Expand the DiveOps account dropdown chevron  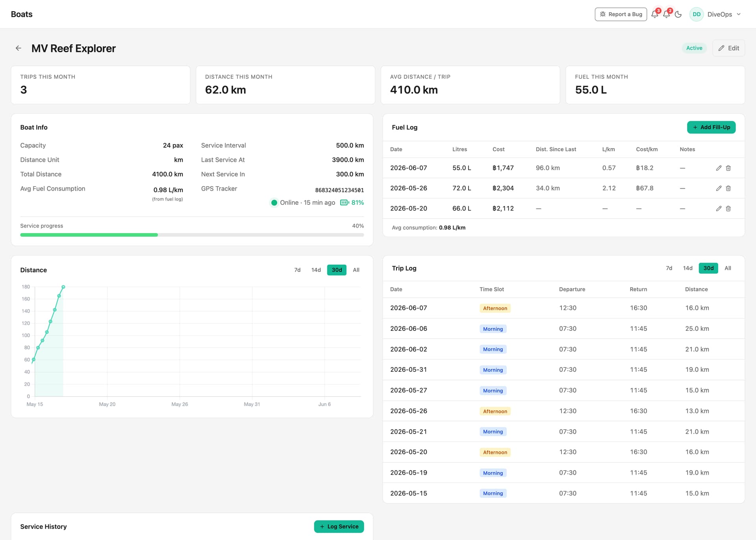coord(739,14)
